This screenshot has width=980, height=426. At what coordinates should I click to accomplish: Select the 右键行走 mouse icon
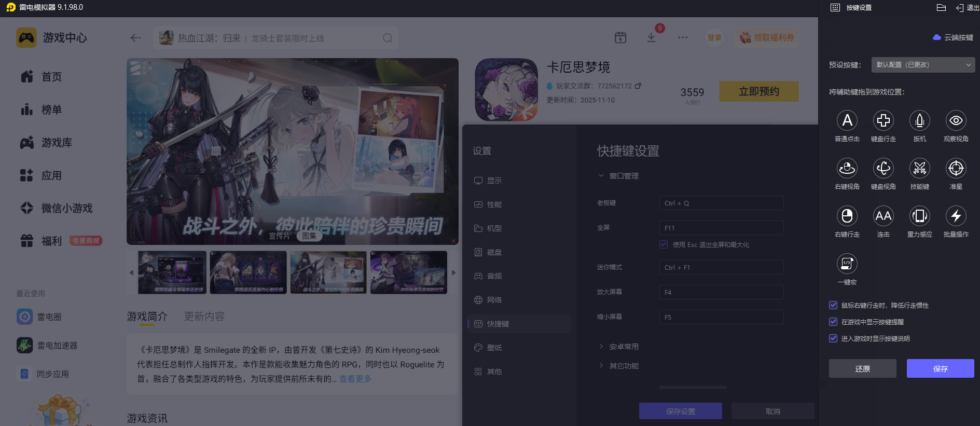(x=847, y=216)
